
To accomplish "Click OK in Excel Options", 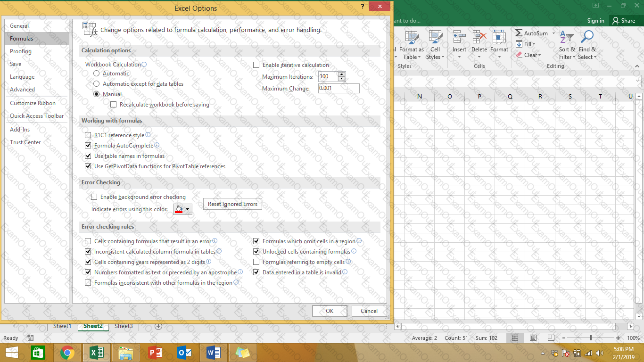I will click(330, 311).
